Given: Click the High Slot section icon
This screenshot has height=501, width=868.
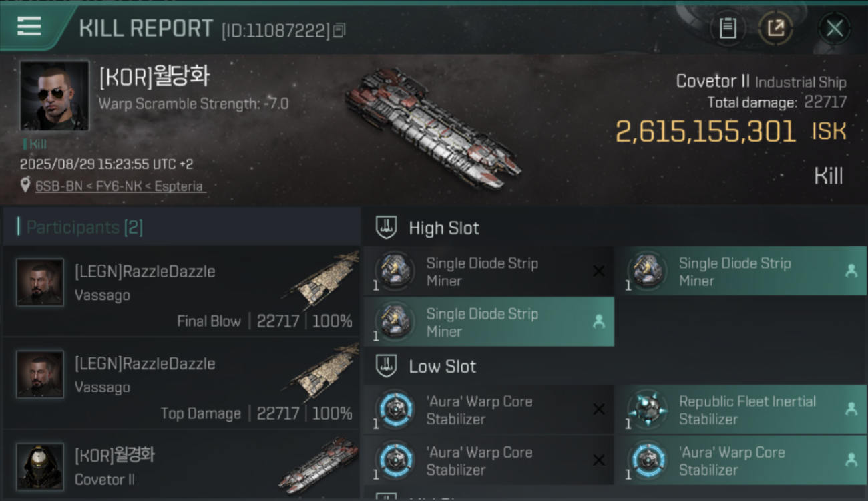Looking at the screenshot, I should 387,228.
